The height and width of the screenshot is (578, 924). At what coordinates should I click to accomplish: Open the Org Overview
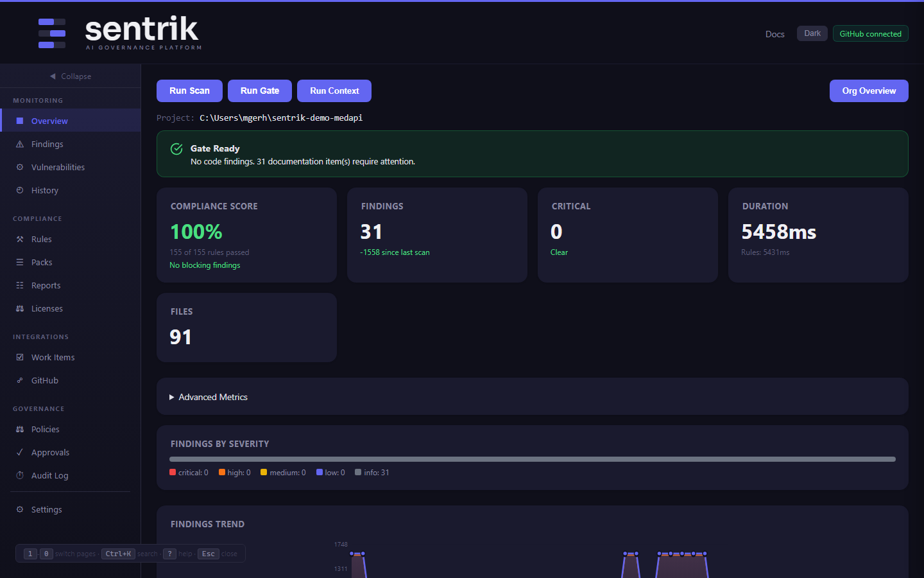(869, 91)
